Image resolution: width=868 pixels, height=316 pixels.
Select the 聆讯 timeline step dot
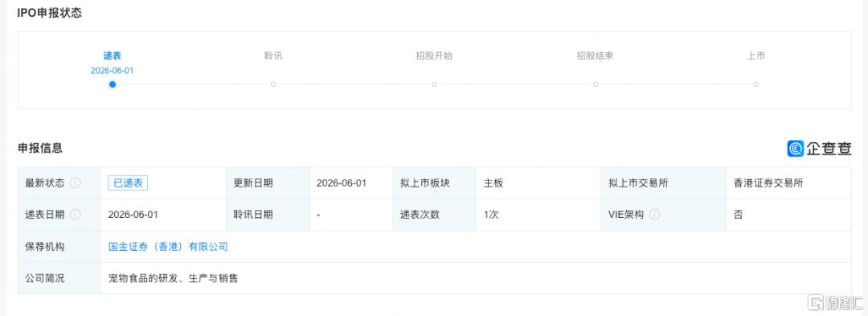point(273,84)
